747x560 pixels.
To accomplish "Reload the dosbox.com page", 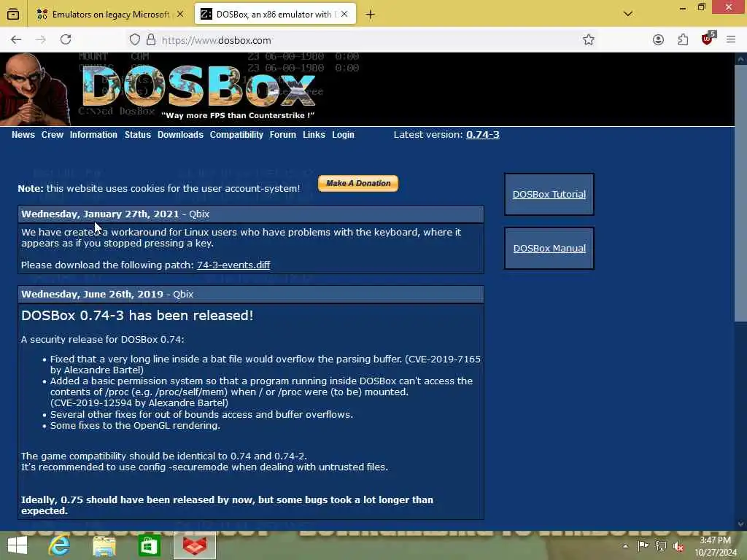I will [66, 39].
